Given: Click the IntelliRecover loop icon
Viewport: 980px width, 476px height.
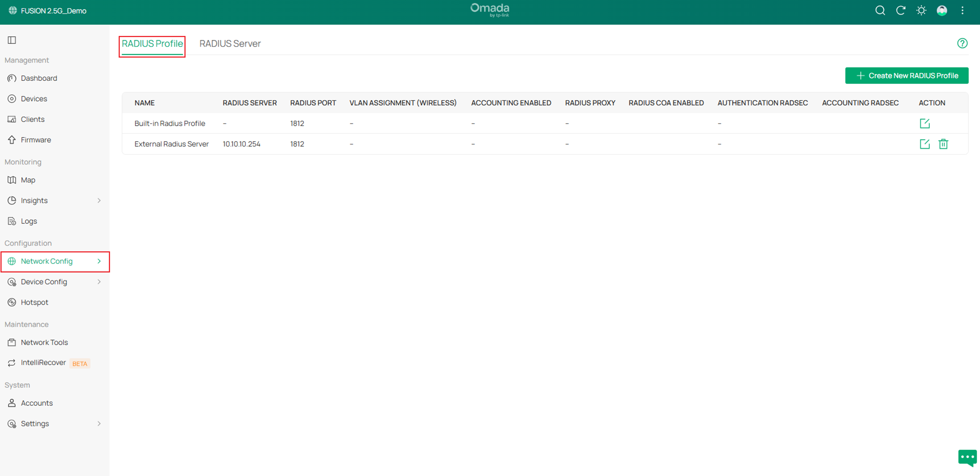Looking at the screenshot, I should [12, 363].
